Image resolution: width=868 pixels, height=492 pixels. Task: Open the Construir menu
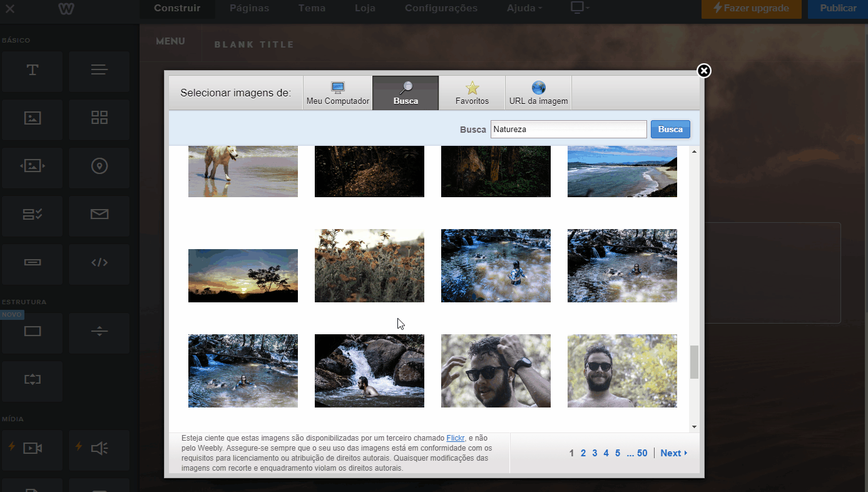[x=177, y=8]
